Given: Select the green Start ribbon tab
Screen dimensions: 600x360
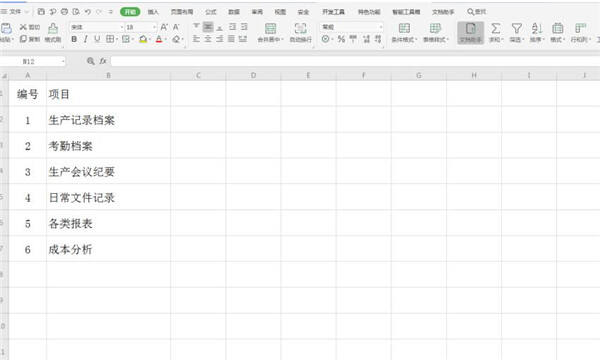Looking at the screenshot, I should tap(130, 12).
